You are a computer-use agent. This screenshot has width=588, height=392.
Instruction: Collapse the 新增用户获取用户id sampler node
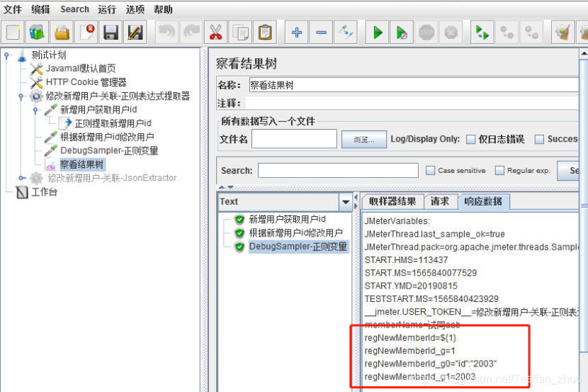35,110
